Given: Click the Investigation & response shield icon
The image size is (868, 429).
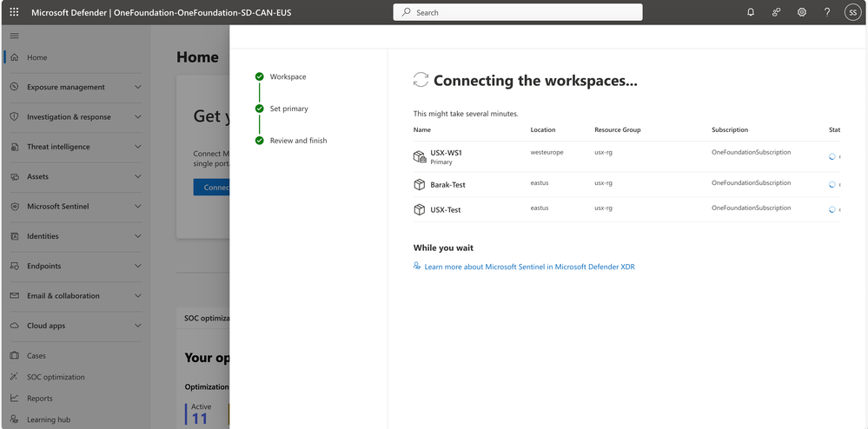Looking at the screenshot, I should (x=15, y=116).
